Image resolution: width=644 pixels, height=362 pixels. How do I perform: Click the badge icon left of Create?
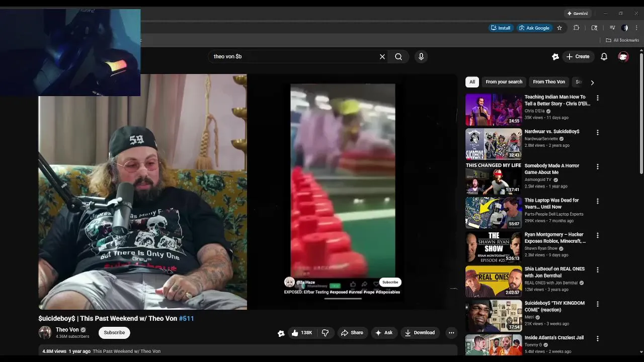tap(555, 57)
